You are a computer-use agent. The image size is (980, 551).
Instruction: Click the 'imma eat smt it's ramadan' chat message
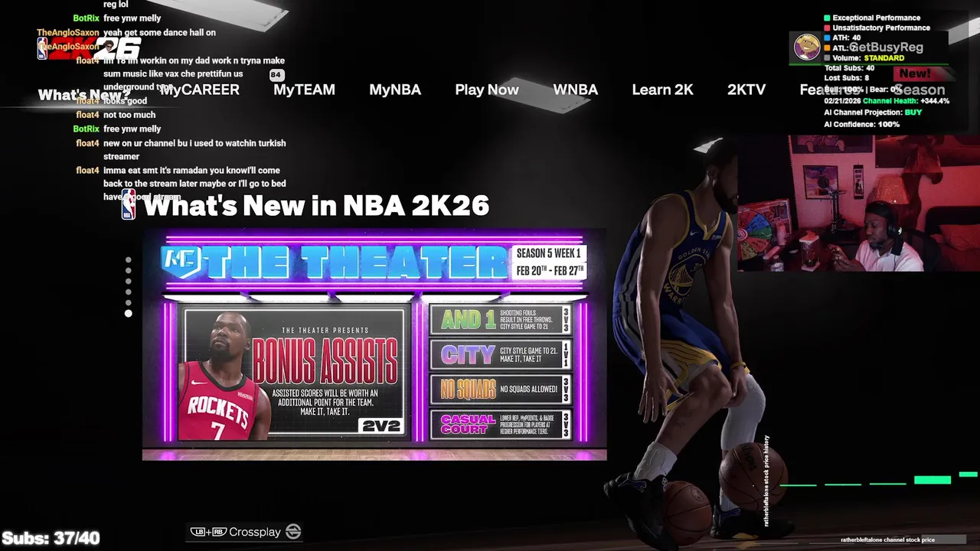[x=195, y=184]
